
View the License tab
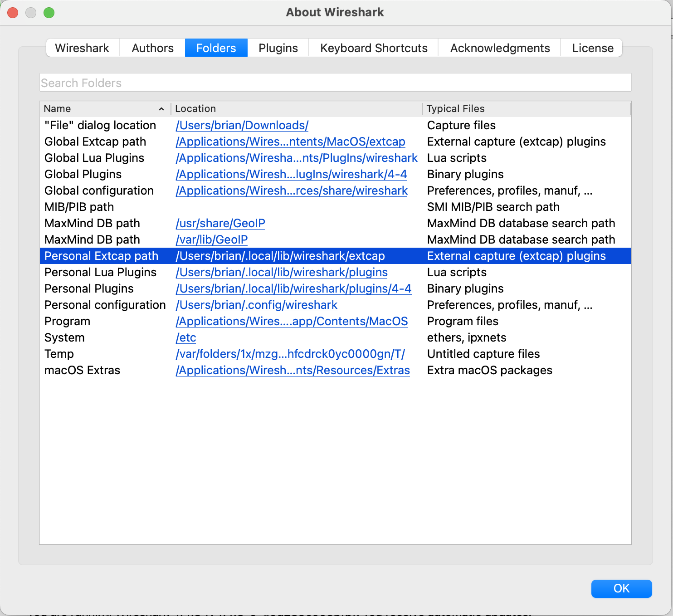click(x=592, y=48)
